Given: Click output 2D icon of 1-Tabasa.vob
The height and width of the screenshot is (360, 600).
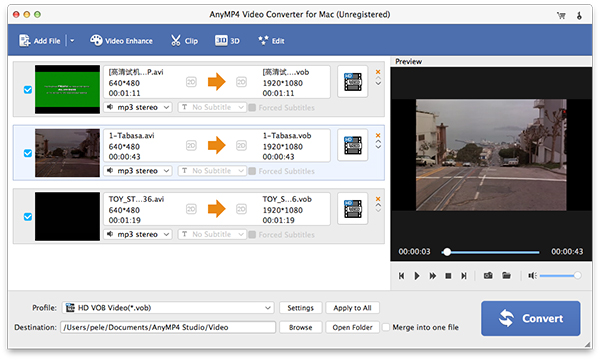Looking at the screenshot, I should [241, 145].
